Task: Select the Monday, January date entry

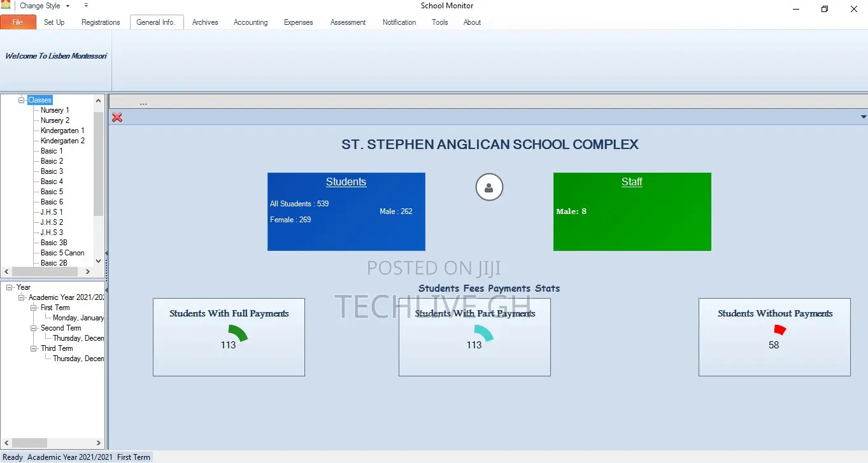Action: pyautogui.click(x=78, y=318)
